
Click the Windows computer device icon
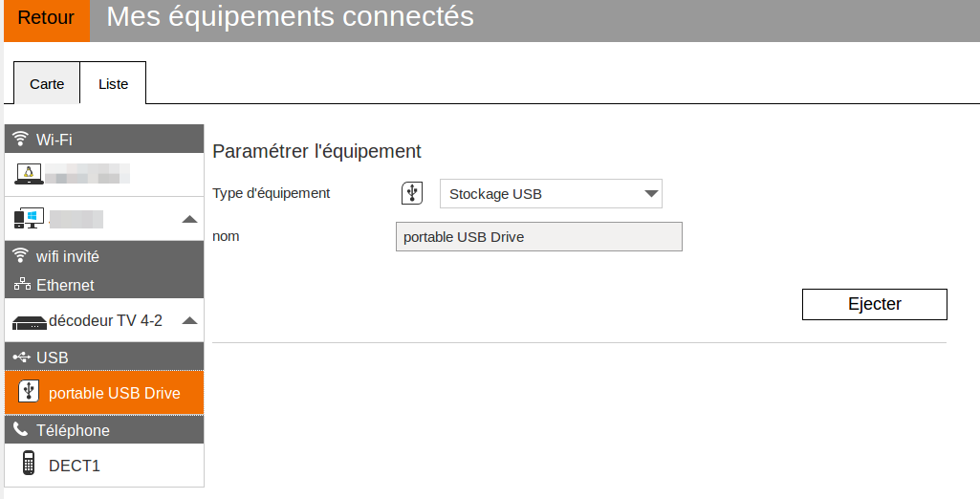coord(27,219)
